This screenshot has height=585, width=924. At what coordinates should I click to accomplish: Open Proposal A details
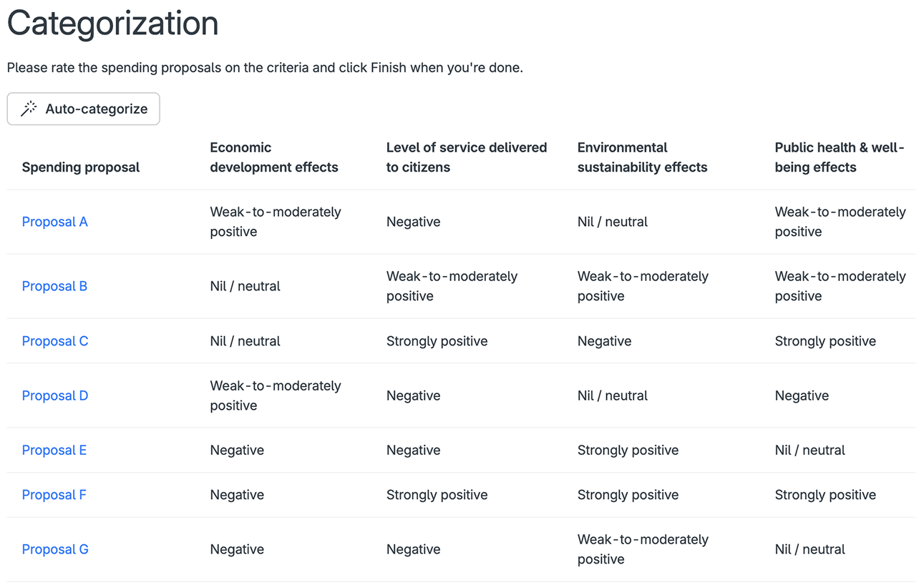pos(54,222)
